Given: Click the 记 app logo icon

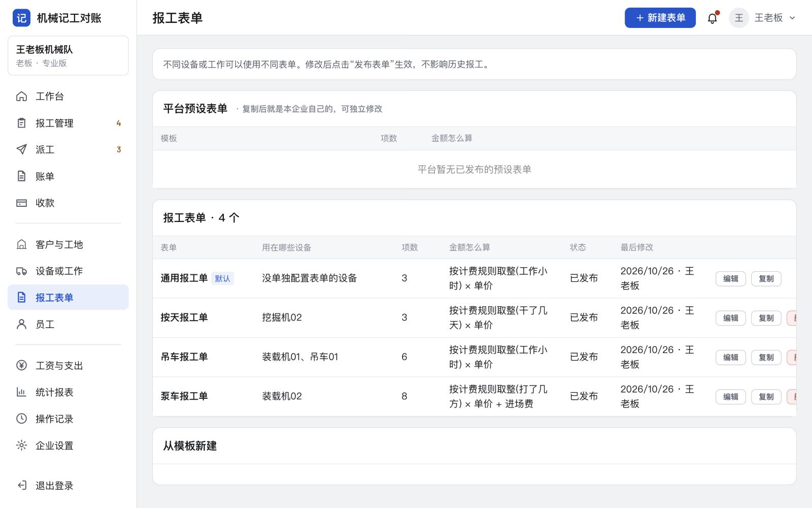Looking at the screenshot, I should pyautogui.click(x=21, y=18).
